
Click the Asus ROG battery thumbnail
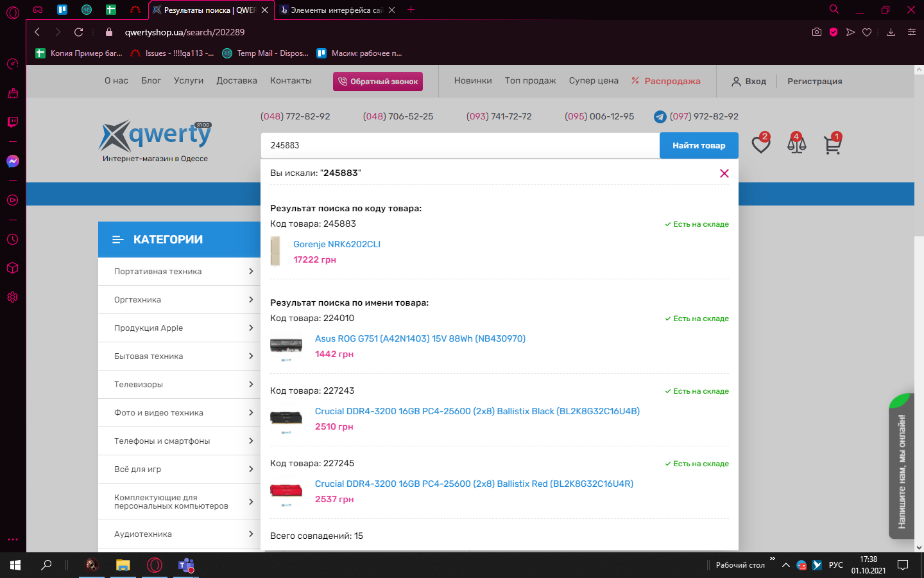pos(286,347)
